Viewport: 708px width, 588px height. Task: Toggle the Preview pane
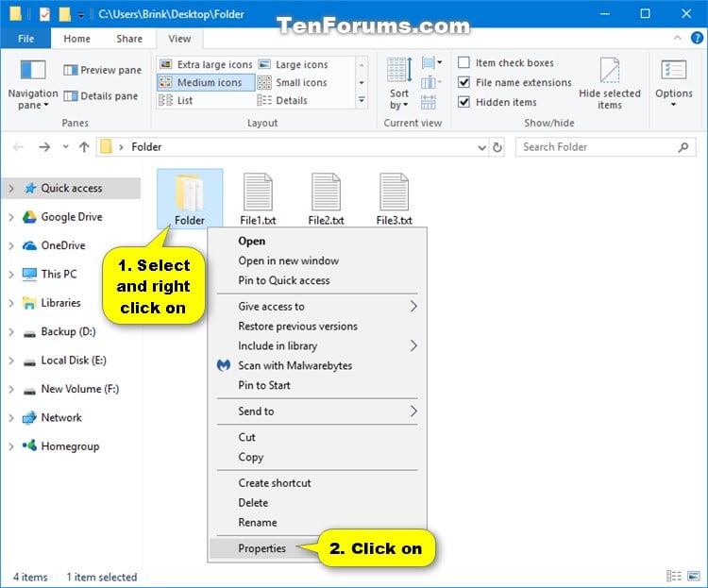[x=103, y=70]
